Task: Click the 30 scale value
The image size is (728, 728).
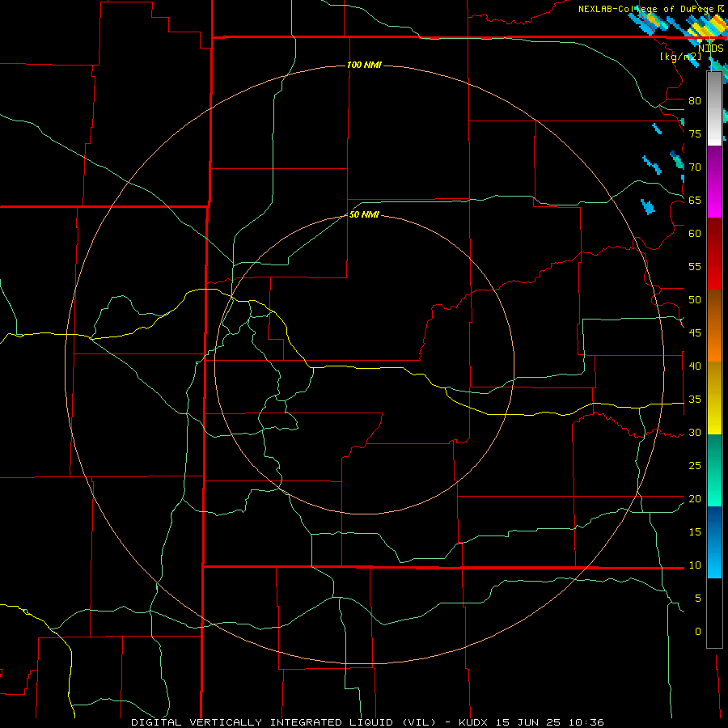Action: [695, 432]
